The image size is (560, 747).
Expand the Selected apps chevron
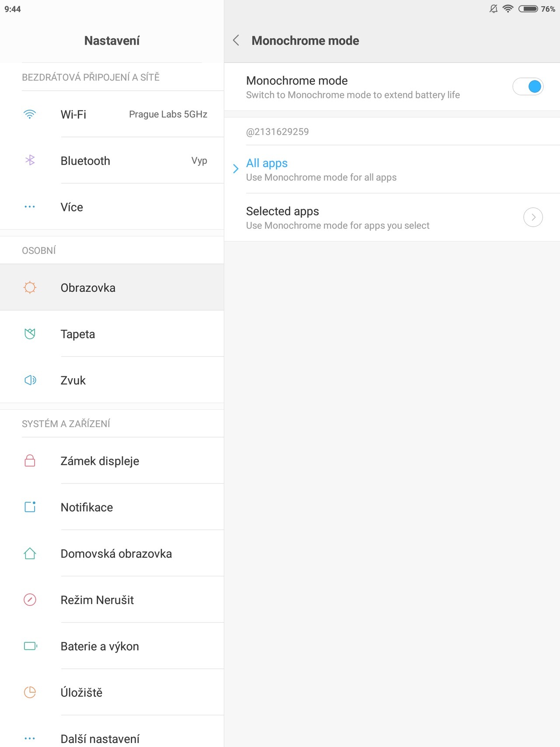(533, 217)
